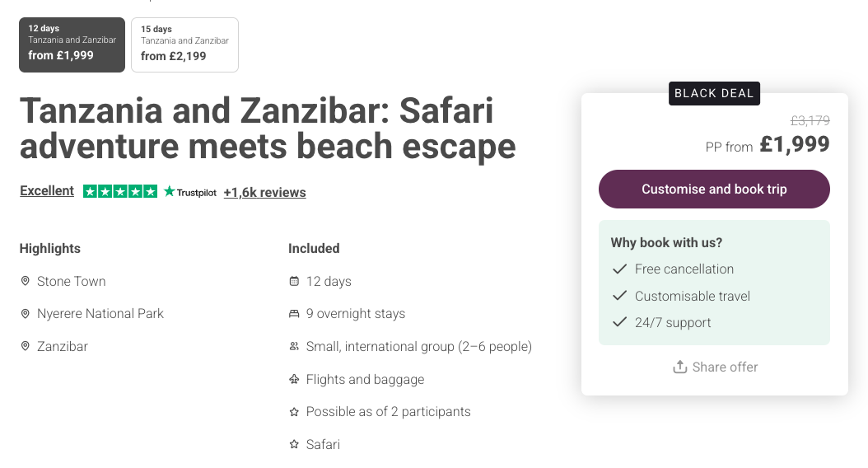Switch to the 15 days from £2,199 option
This screenshot has height=468, width=868.
184,44
